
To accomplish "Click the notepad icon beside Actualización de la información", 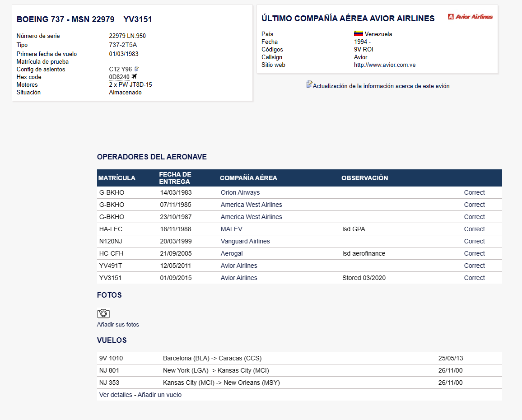I will [x=309, y=84].
